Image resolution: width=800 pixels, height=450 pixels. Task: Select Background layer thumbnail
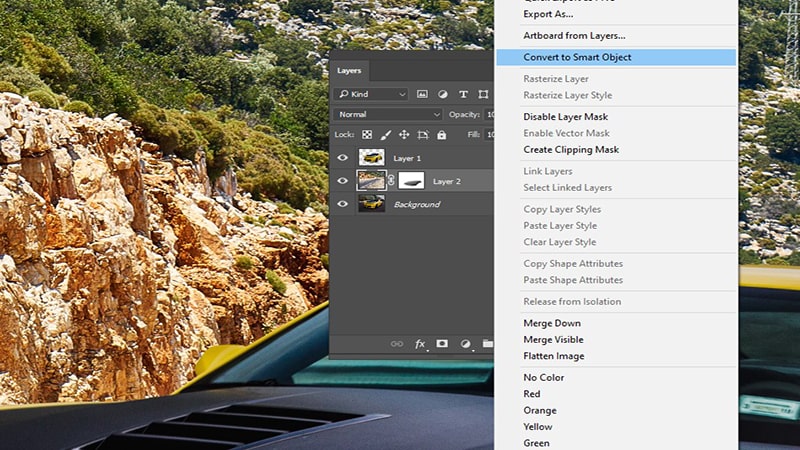click(371, 204)
